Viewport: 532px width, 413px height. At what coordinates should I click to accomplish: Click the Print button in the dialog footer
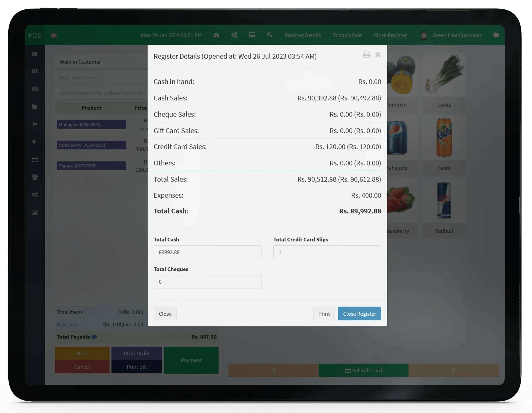click(x=324, y=314)
